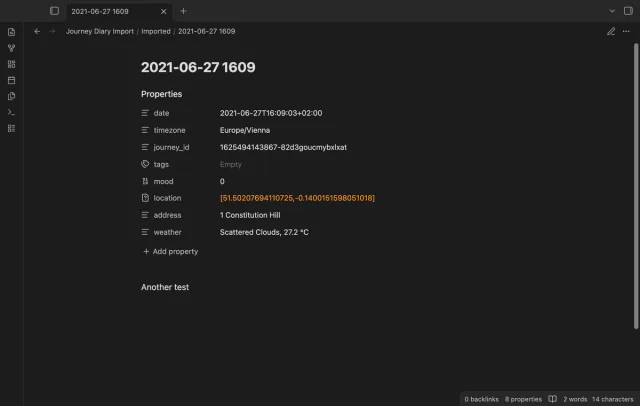Toggle reading view book icon in status bar
The width and height of the screenshot is (640, 406).
[552, 399]
